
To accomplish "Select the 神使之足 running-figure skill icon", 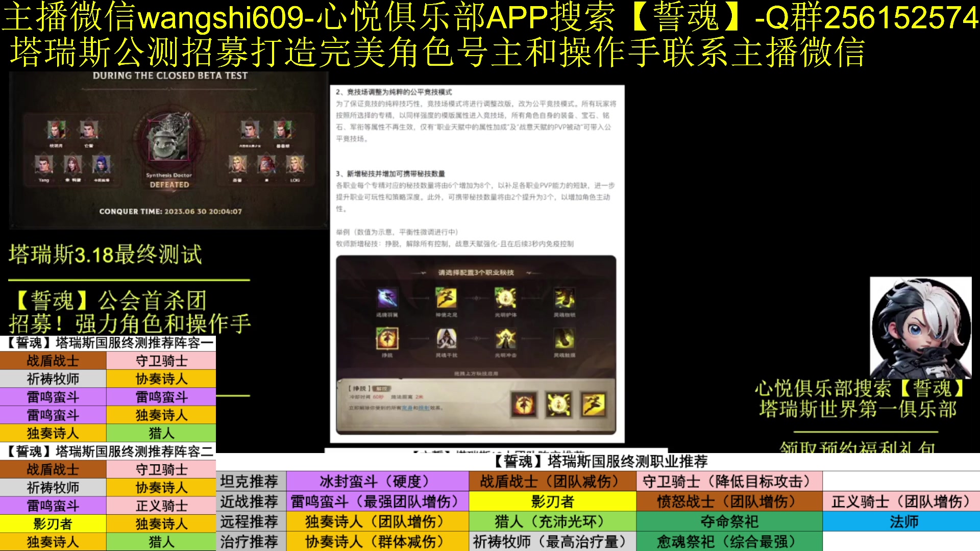I will tap(446, 298).
